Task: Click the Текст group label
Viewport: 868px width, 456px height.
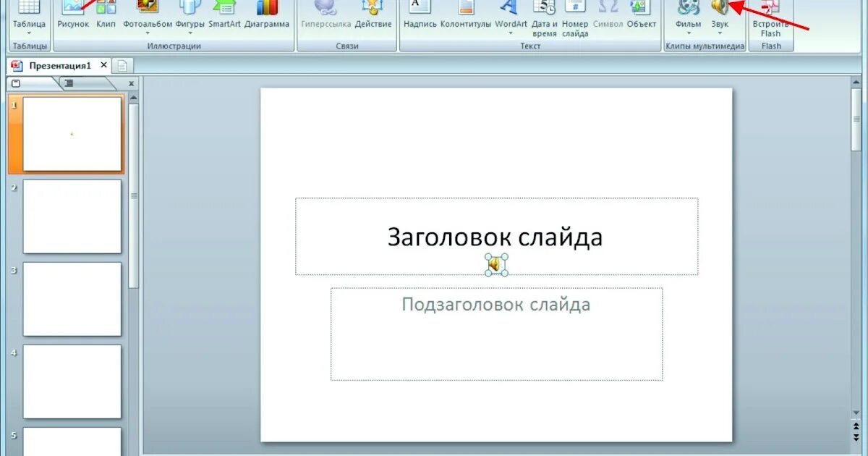Action: (530, 46)
